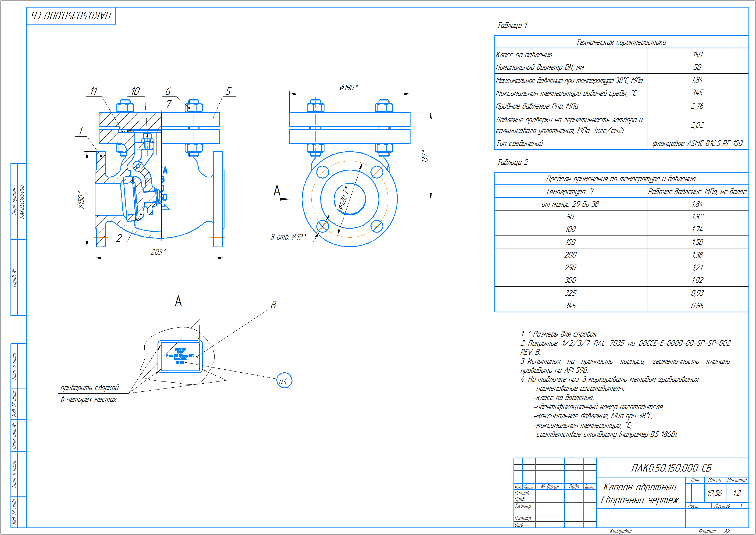Select "Сборочный чертеж" in title block
Viewport: 756px width, 535px height.
click(640, 500)
